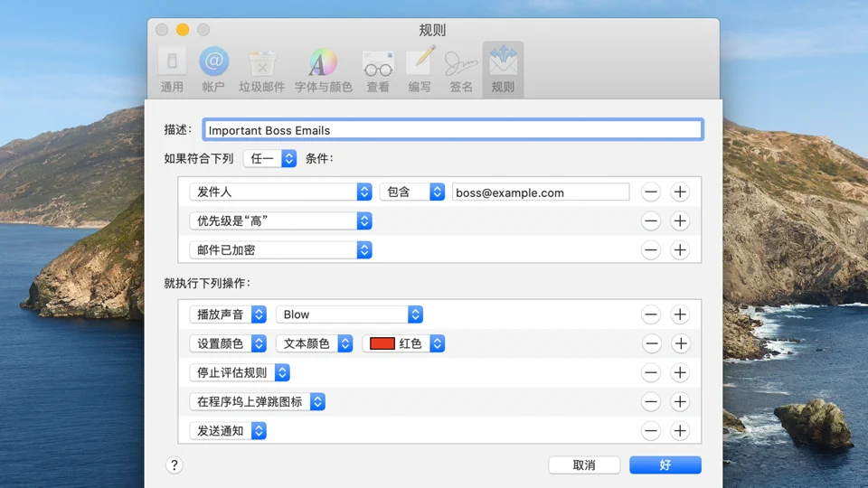Add a condition after 优先级是"高" row
The height and width of the screenshot is (488, 868).
tap(680, 221)
